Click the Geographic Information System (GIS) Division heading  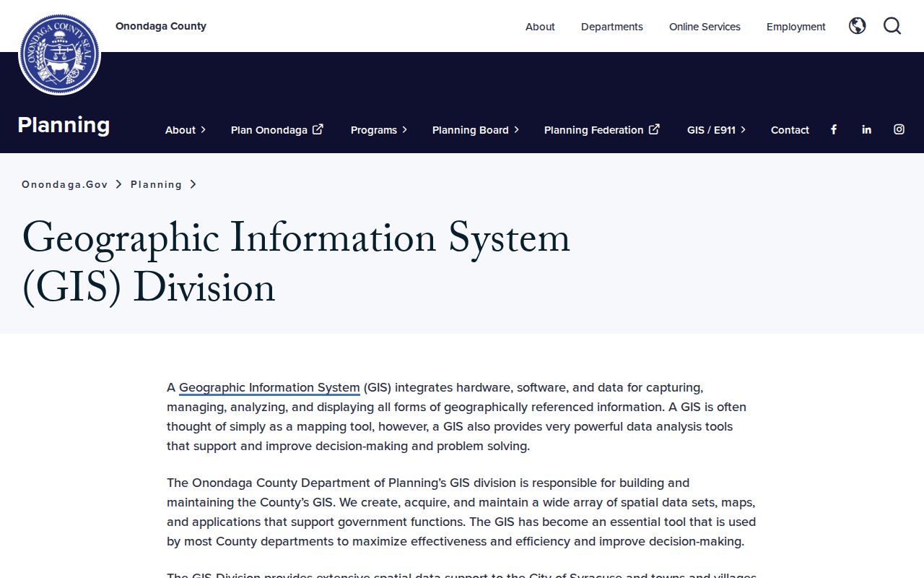pos(296,262)
